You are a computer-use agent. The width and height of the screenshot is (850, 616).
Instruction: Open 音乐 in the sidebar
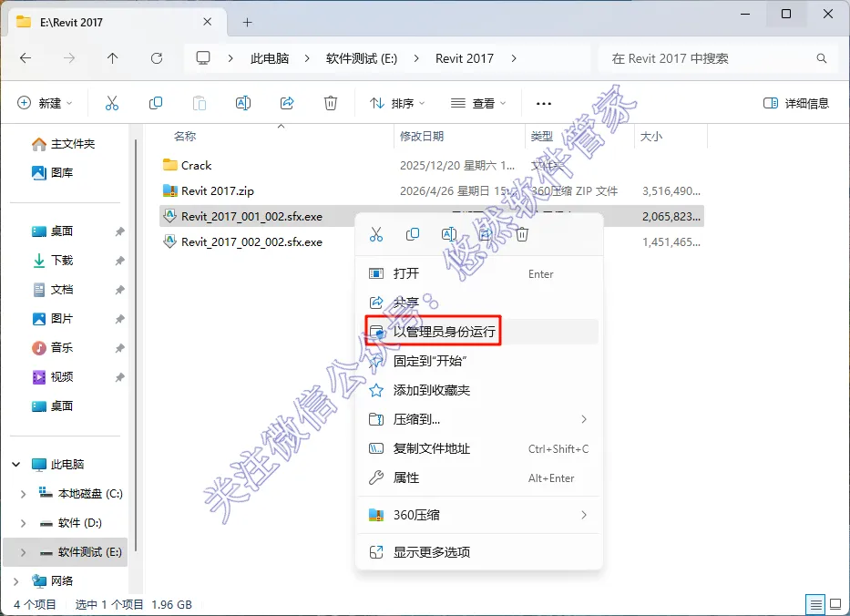pyautogui.click(x=53, y=347)
